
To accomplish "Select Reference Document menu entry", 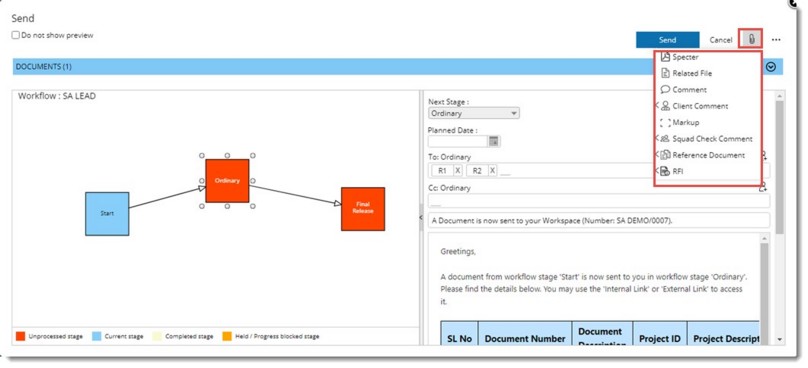I will pos(709,155).
